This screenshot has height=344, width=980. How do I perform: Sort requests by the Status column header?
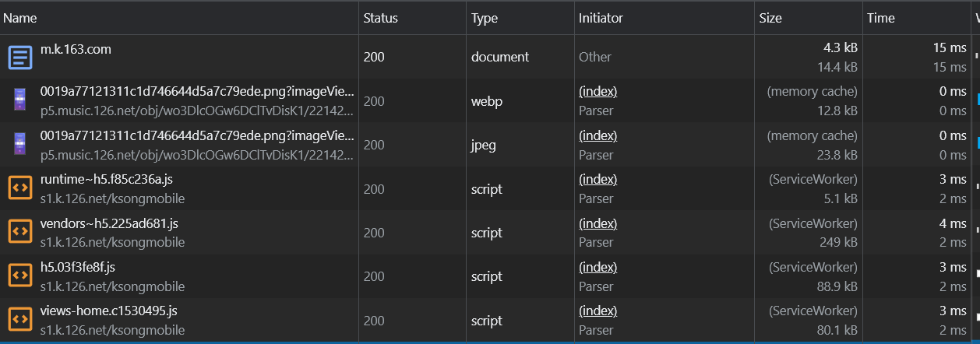click(380, 18)
